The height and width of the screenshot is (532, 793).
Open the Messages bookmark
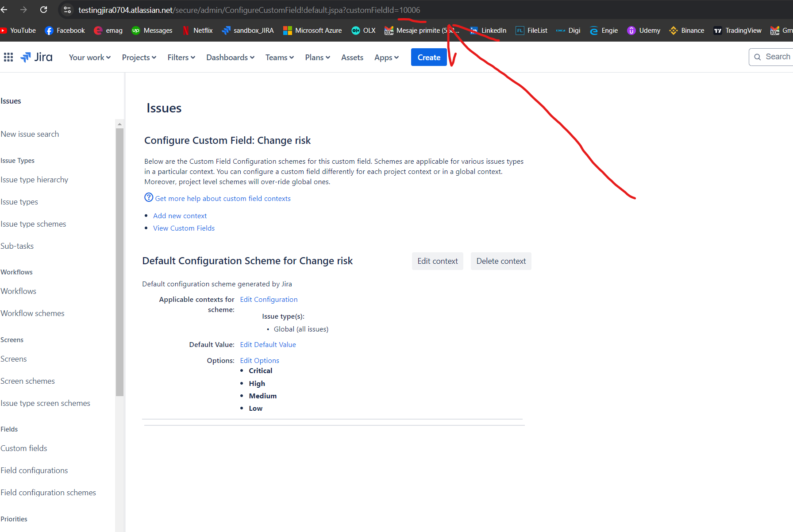click(152, 31)
